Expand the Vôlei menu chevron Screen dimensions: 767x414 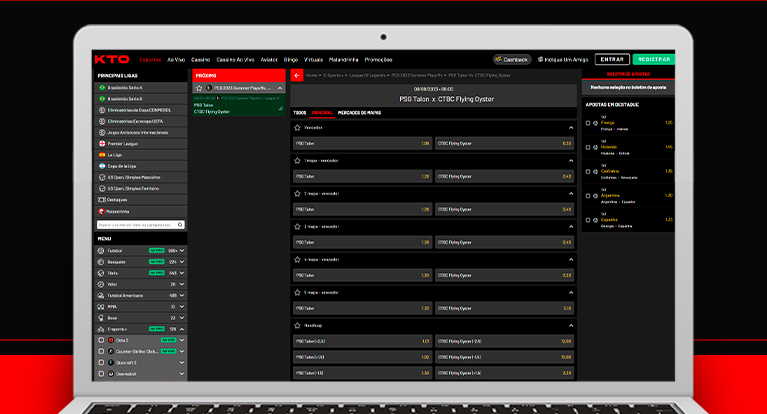click(x=182, y=284)
